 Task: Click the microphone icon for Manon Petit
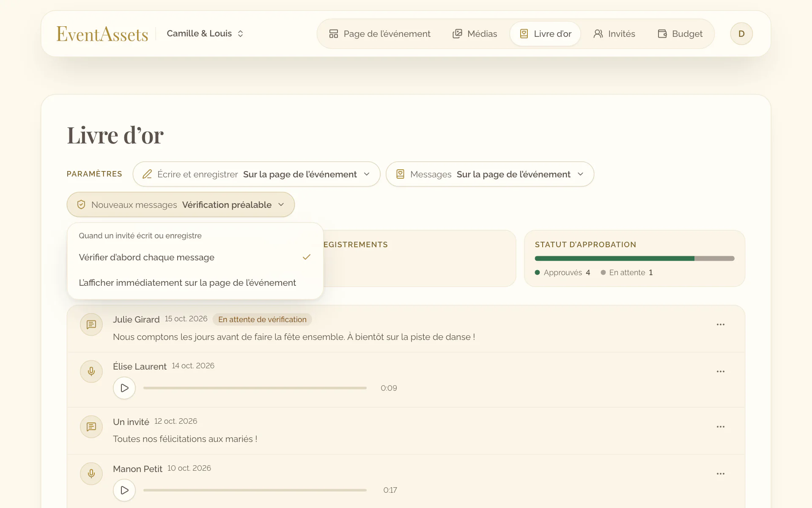coord(91,474)
